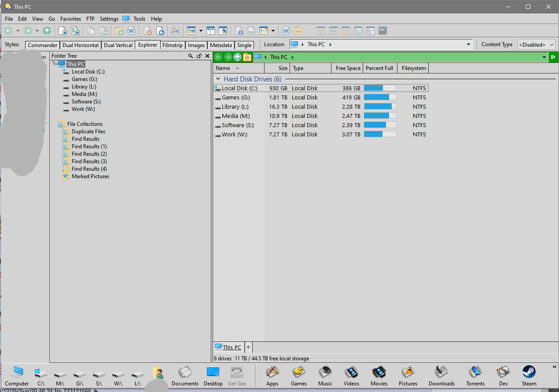Collapse the Hard Disk Drives group
Viewport: 559px width, 392px height.
click(218, 79)
